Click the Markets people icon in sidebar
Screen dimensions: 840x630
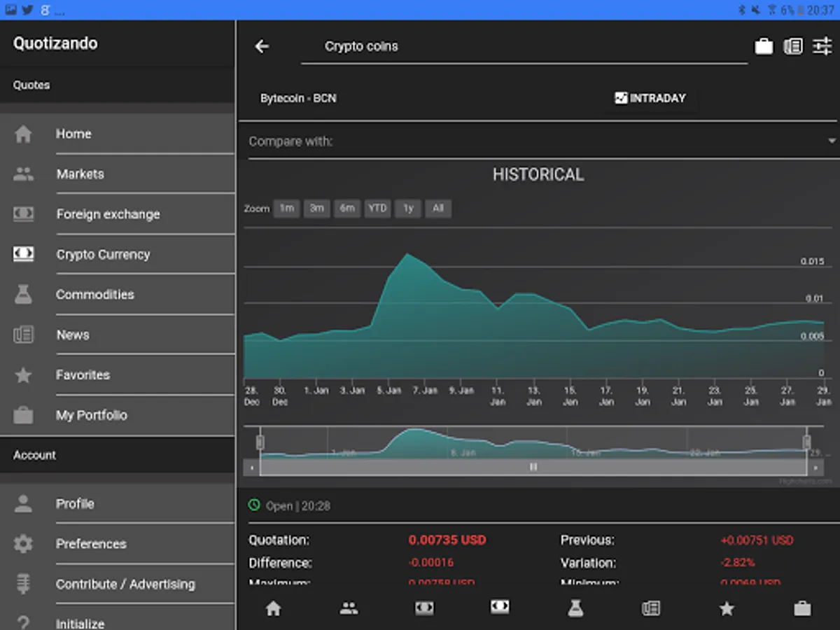(x=23, y=174)
